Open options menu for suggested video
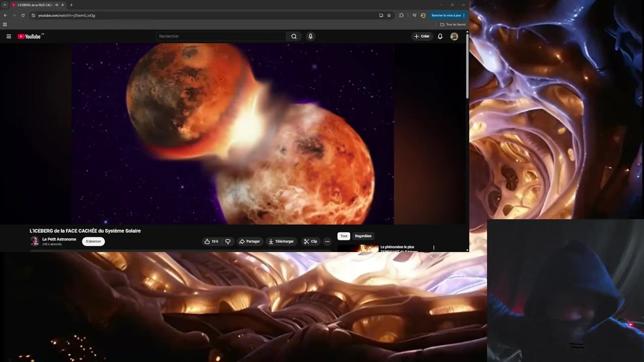The image size is (644, 362). [x=434, y=247]
